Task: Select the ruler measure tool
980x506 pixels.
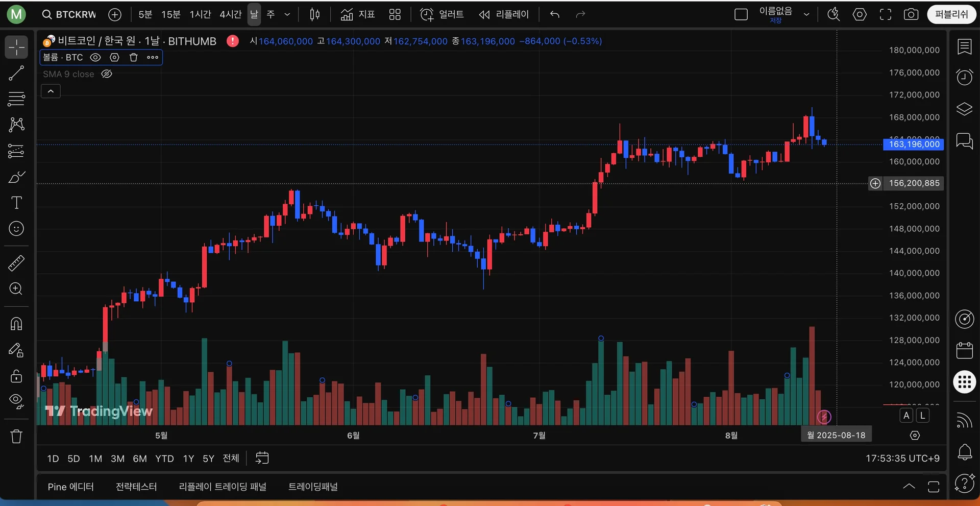Action: [x=16, y=263]
